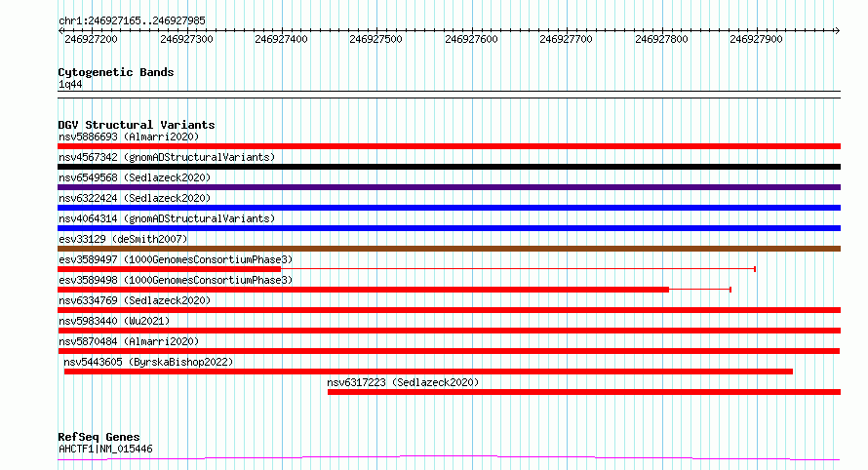Viewport: 868px width, 470px height.
Task: Click nsv5443605 (ByrskaBishop2022) label
Action: click(x=148, y=362)
